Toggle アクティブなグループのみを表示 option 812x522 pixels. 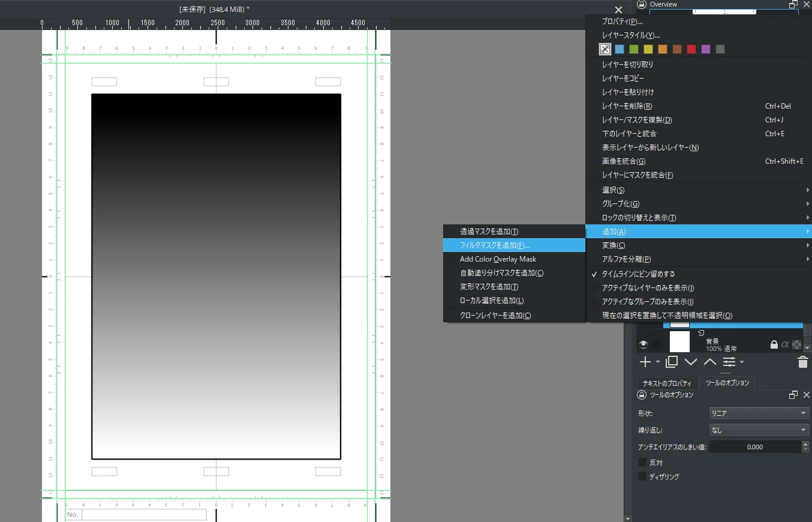coord(699,302)
